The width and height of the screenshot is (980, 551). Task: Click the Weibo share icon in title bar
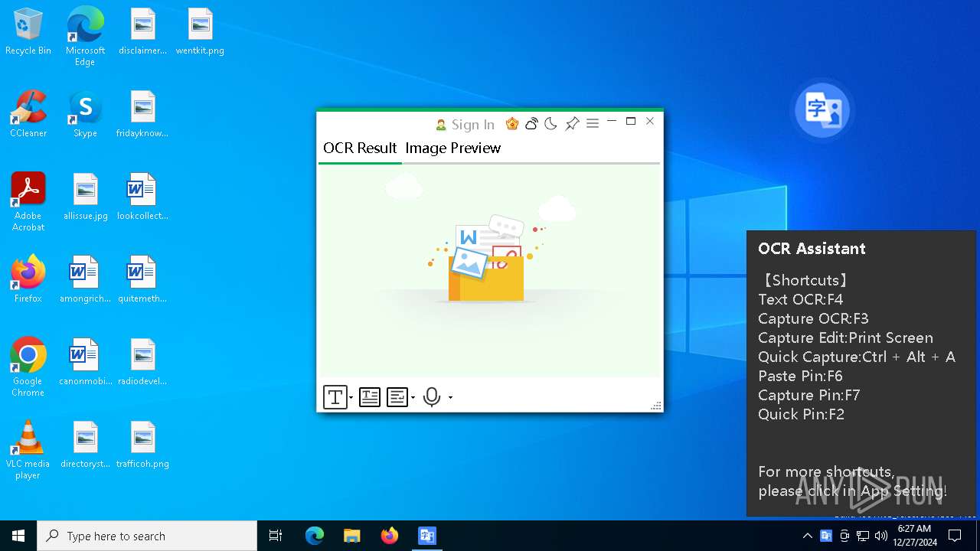[x=531, y=124]
